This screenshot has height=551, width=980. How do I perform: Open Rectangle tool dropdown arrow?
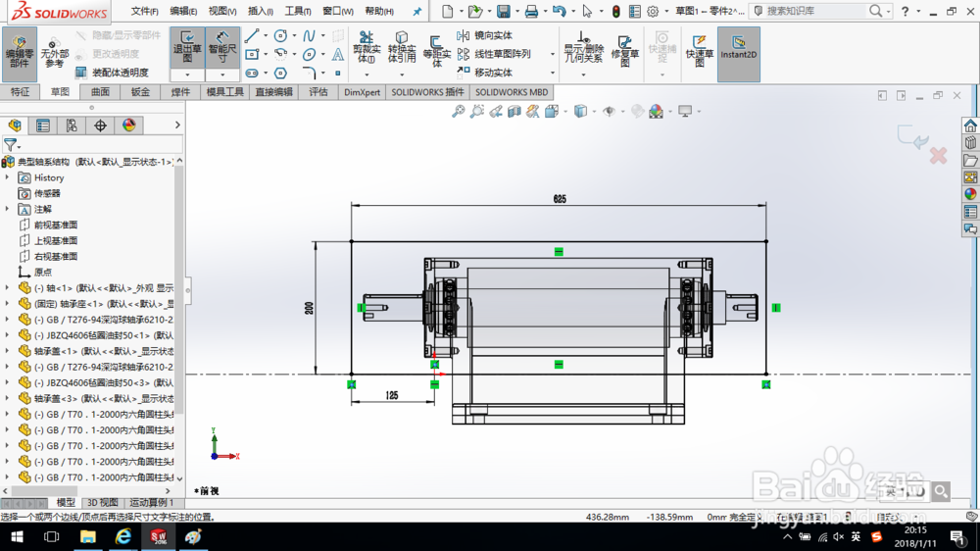coord(266,54)
